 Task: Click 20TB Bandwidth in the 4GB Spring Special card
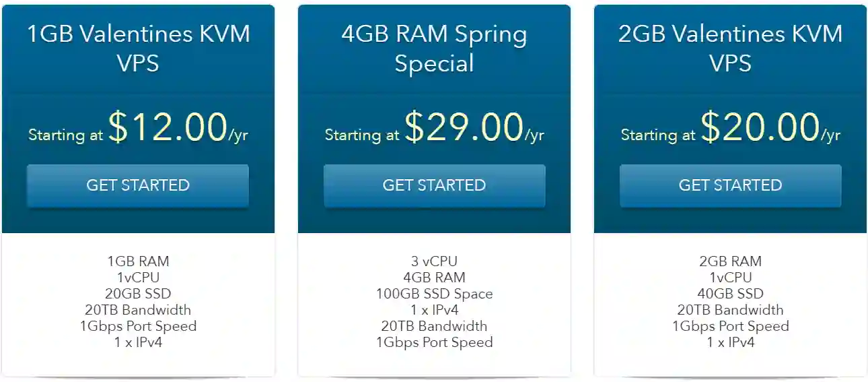tap(434, 326)
